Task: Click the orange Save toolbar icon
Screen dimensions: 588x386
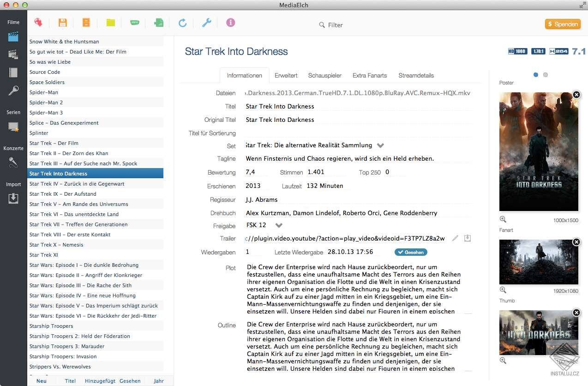Action: tap(63, 22)
